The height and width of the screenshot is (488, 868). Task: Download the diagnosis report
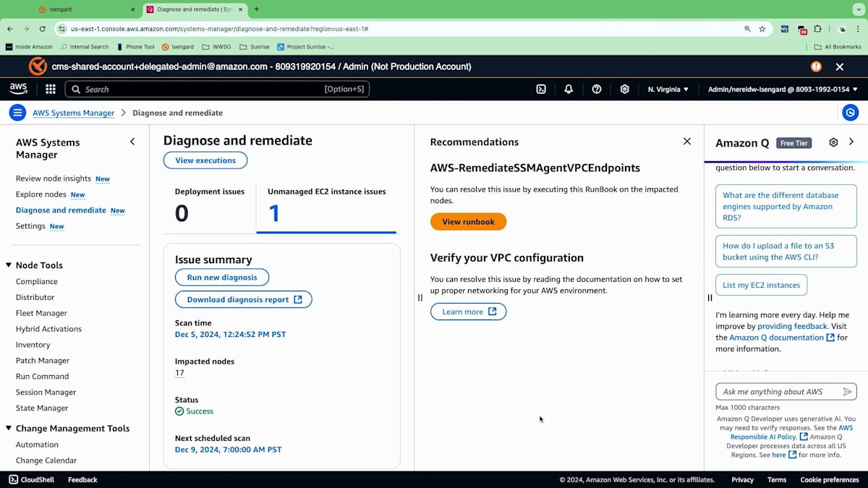[244, 299]
